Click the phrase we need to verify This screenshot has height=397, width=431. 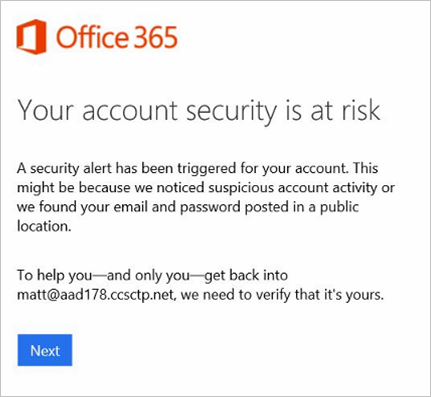pos(235,295)
